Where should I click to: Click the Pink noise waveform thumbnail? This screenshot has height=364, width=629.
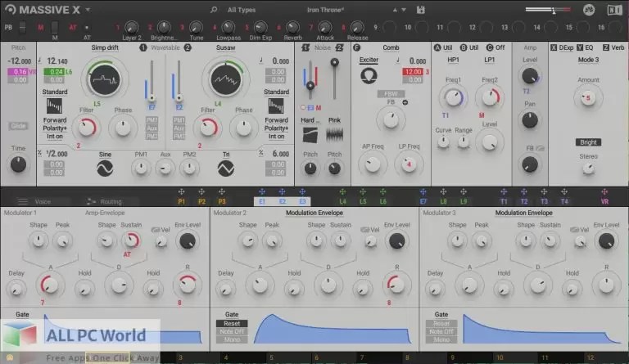coord(334,135)
